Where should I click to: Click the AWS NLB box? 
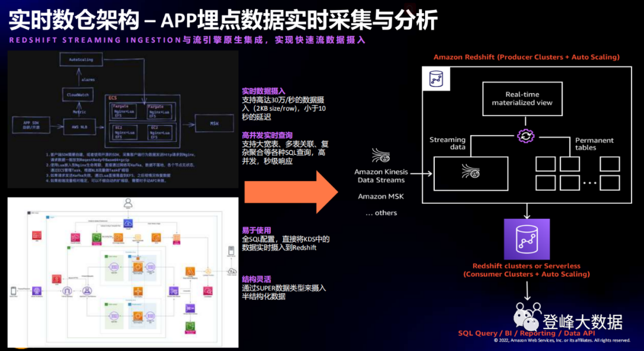80,127
